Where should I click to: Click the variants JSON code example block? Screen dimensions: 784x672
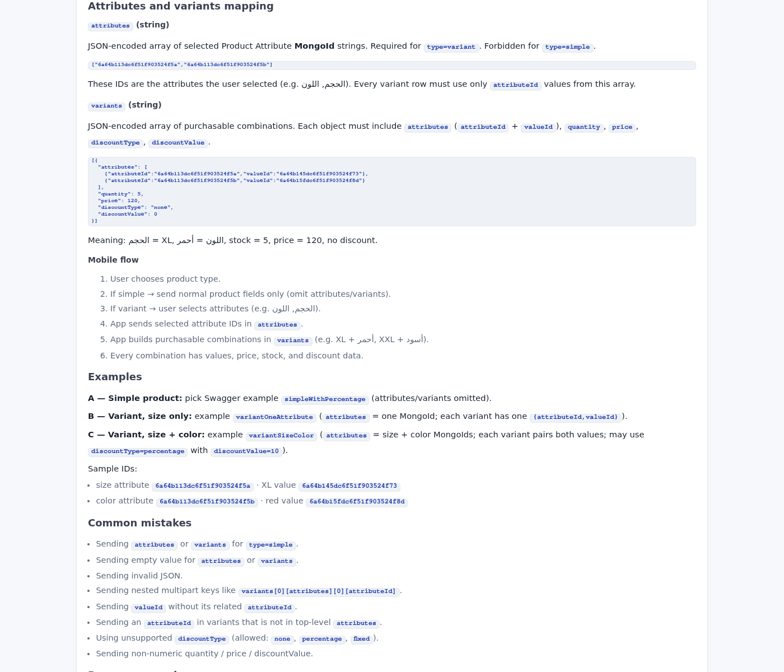(391, 192)
